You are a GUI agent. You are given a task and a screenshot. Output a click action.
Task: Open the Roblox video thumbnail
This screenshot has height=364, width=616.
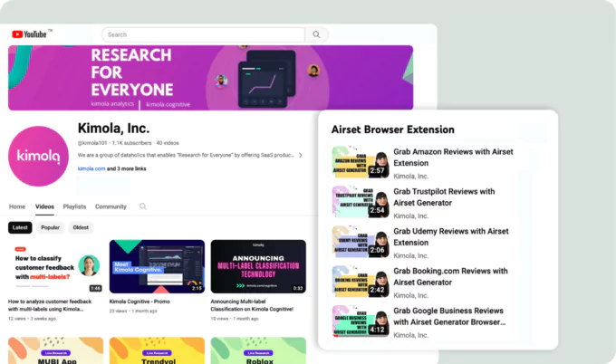point(258,350)
